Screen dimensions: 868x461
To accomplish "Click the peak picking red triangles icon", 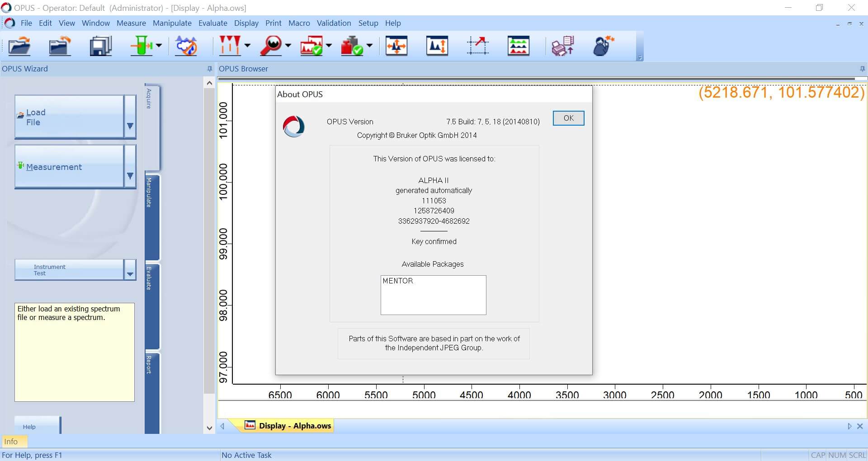I will pyautogui.click(x=230, y=46).
